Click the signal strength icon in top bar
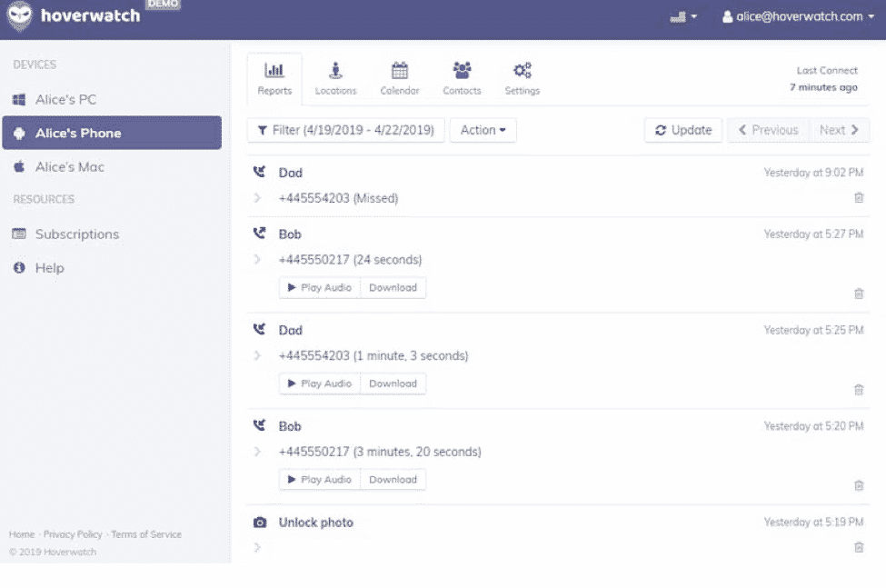Viewport: 886px width, 588px height. (x=677, y=15)
